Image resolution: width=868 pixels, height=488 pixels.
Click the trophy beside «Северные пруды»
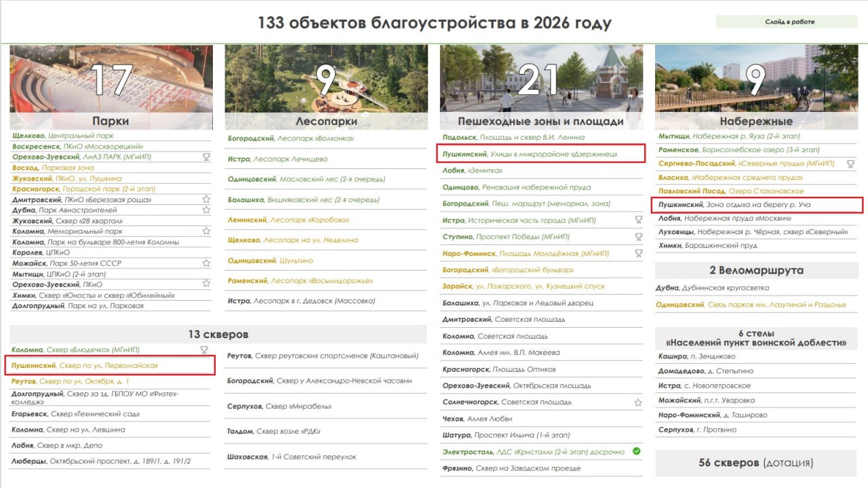pyautogui.click(x=850, y=164)
